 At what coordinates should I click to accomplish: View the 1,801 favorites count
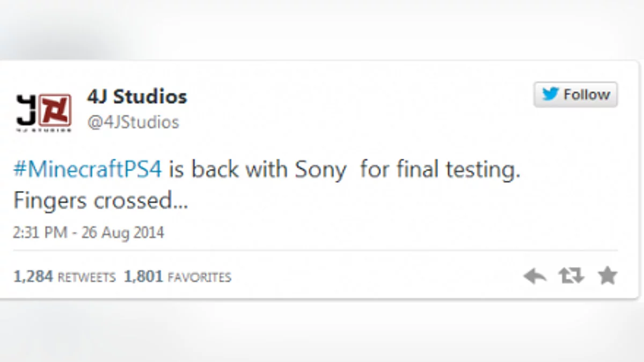click(x=144, y=277)
